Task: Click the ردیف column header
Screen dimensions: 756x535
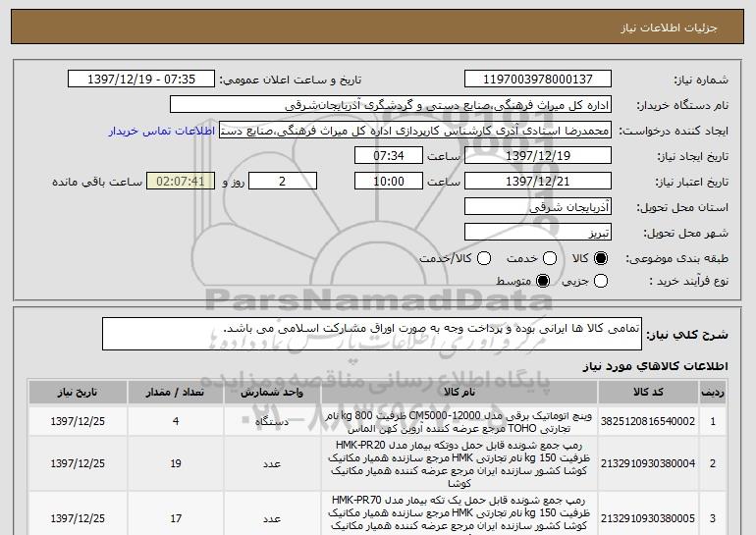Action: pyautogui.click(x=713, y=393)
